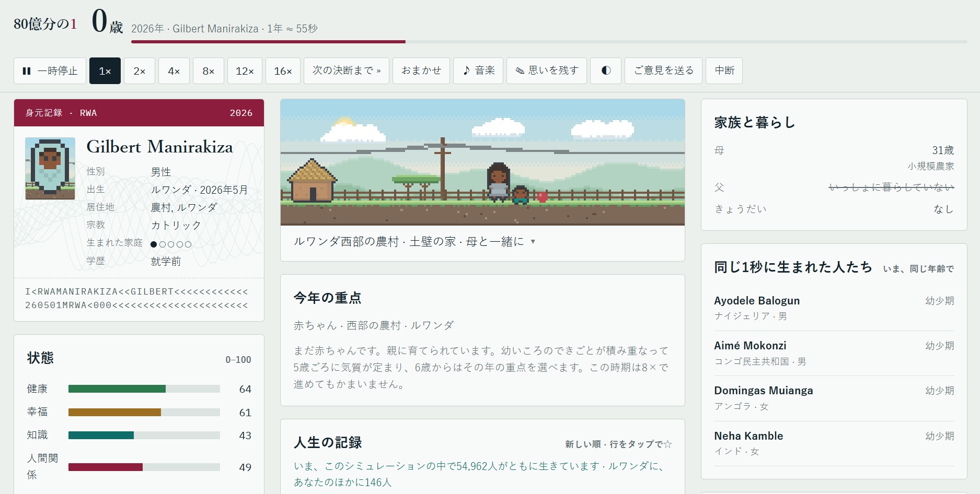Viewport: 980px width, 494px height.
Task: Click the crossed-out 父 father status
Action: (892, 187)
